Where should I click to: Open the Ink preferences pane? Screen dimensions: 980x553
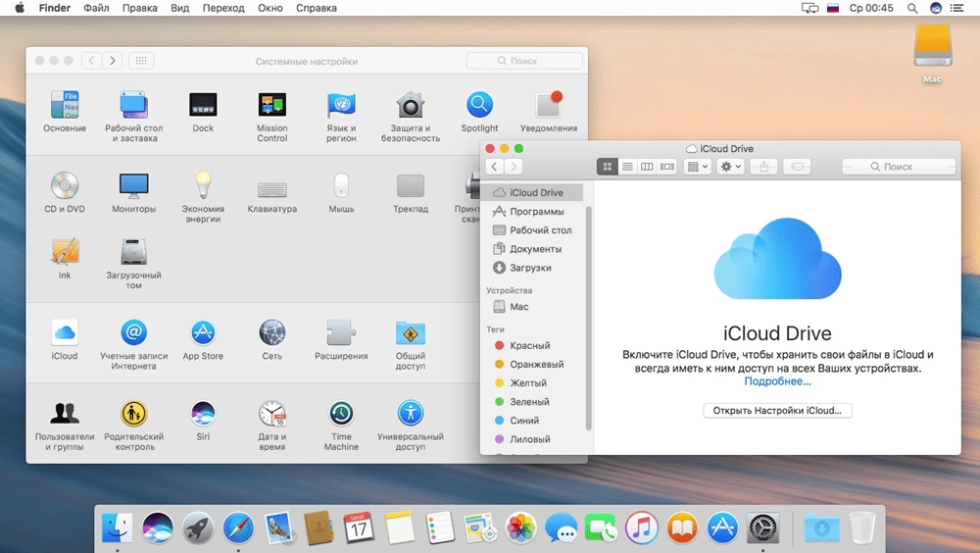[x=65, y=258]
